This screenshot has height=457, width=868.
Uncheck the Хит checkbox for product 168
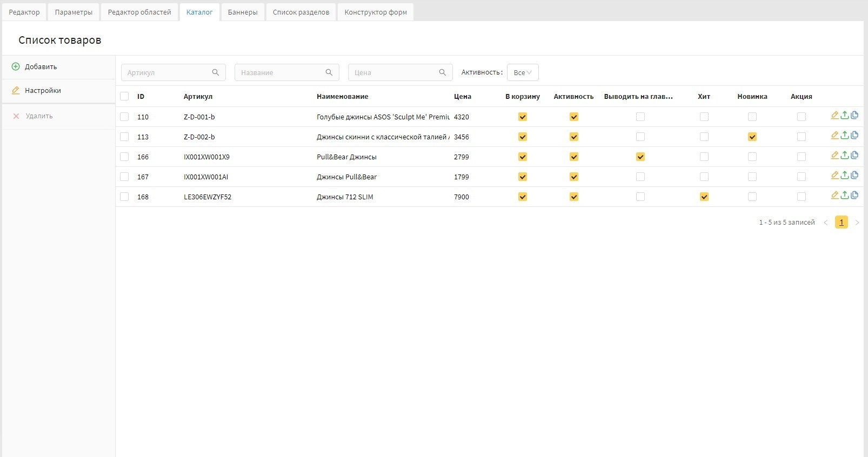tap(704, 197)
